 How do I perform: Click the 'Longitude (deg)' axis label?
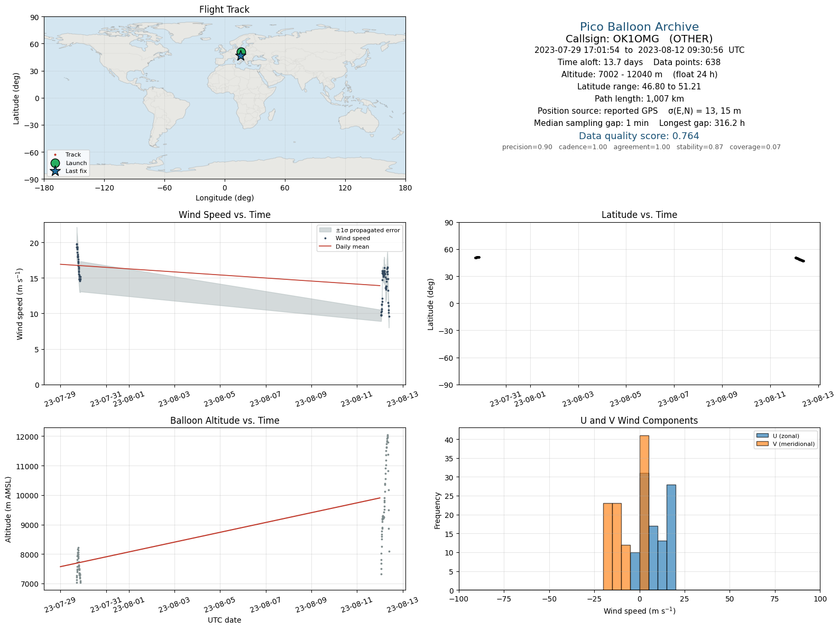pos(225,198)
